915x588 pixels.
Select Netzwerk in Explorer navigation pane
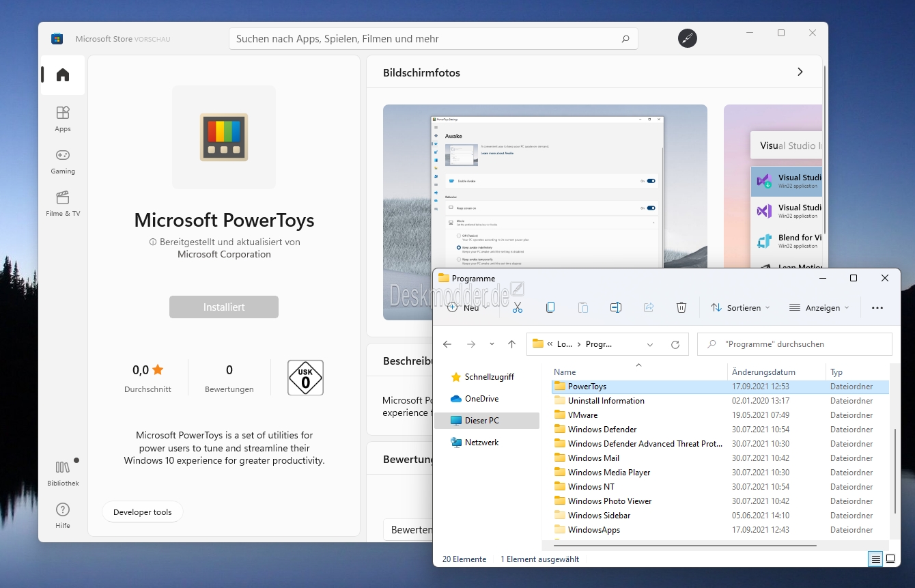(487, 443)
